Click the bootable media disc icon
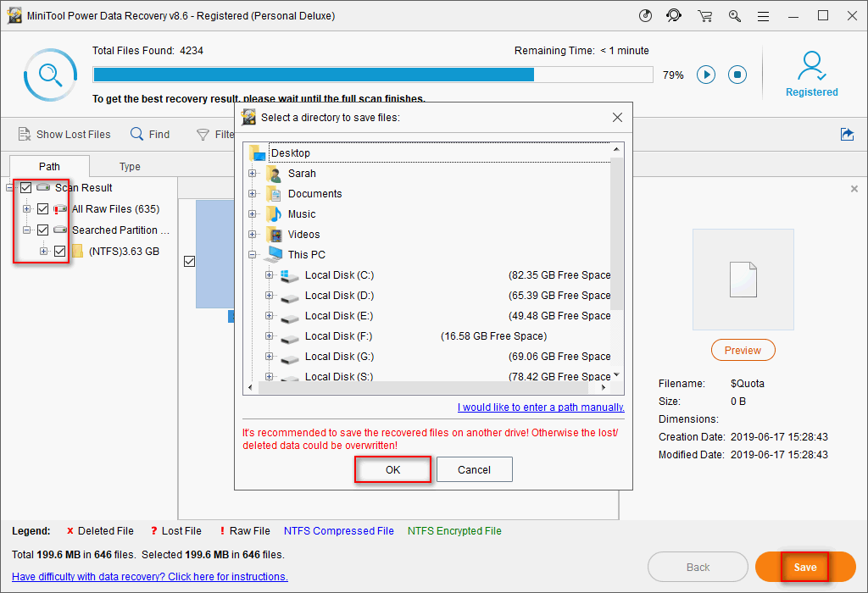The width and height of the screenshot is (868, 593). pos(645,16)
